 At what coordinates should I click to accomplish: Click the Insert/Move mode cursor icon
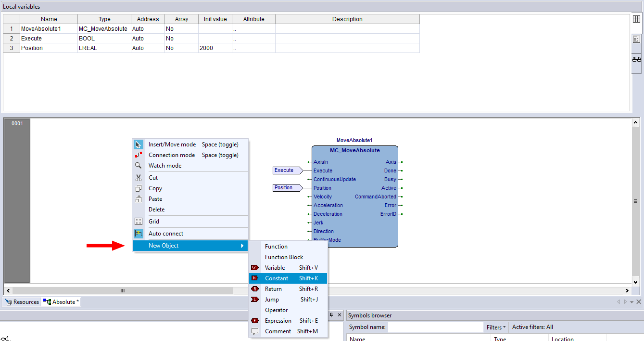tap(139, 144)
